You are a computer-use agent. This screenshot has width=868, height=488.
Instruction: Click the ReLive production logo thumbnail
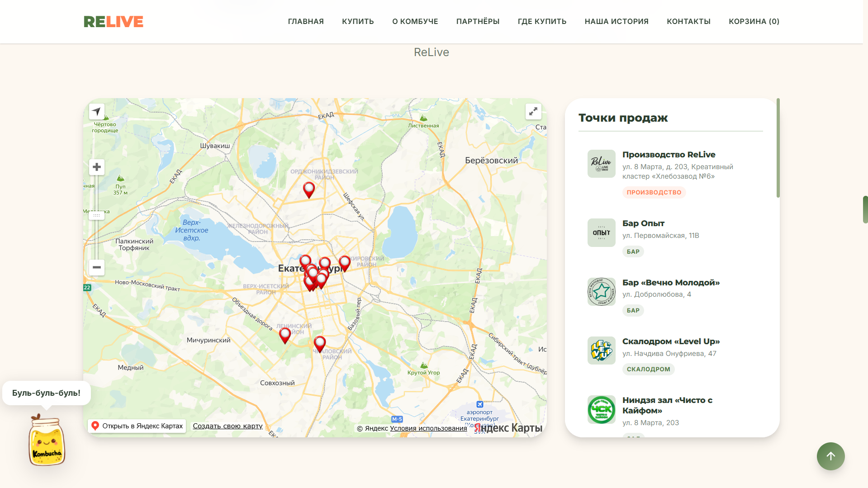tap(601, 164)
